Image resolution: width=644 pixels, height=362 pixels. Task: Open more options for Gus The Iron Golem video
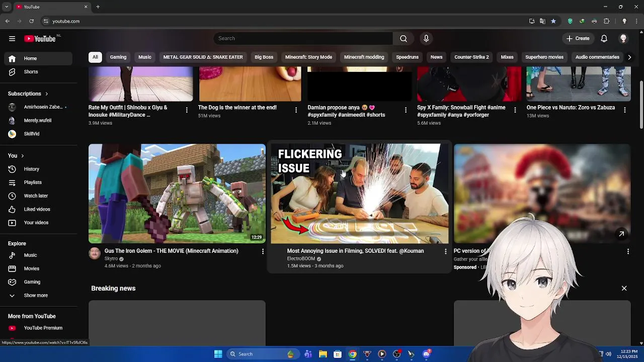point(263,251)
